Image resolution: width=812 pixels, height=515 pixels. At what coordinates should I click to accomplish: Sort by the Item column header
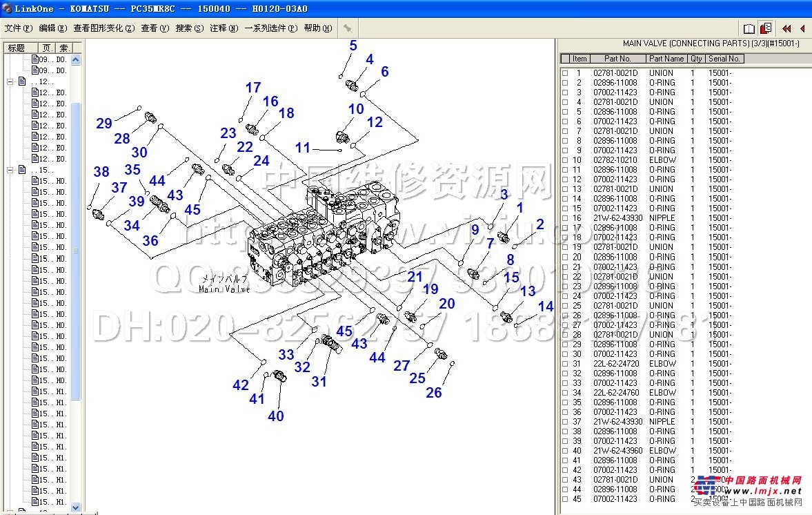pos(580,59)
